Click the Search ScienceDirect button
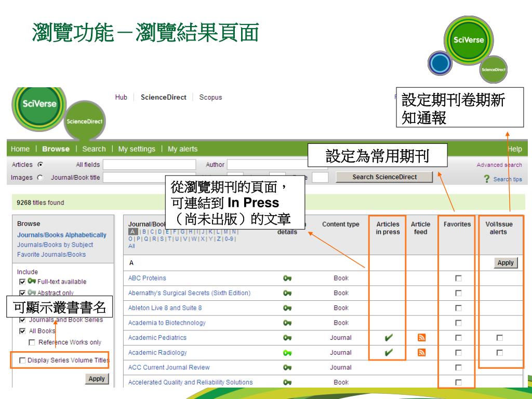This screenshot has height=399, width=532. point(384,177)
